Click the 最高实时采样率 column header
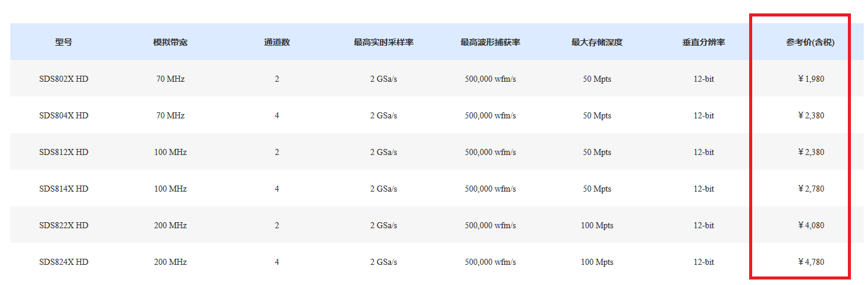 pyautogui.click(x=383, y=42)
